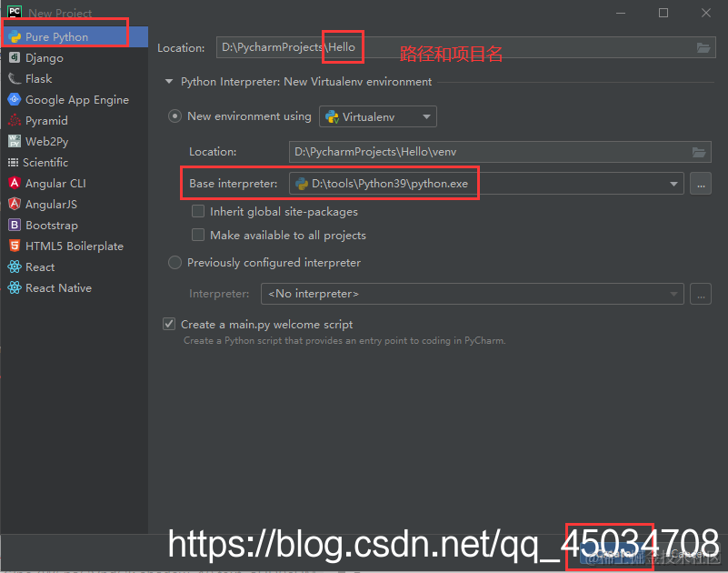Select the Angular CLI project type
The image size is (728, 573).
coord(75,183)
